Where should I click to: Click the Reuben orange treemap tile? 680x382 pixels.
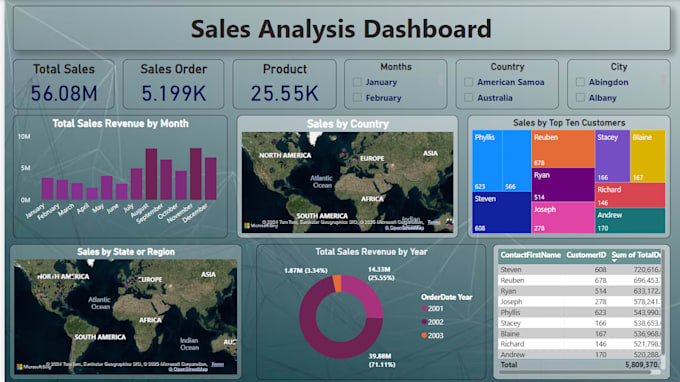563,149
